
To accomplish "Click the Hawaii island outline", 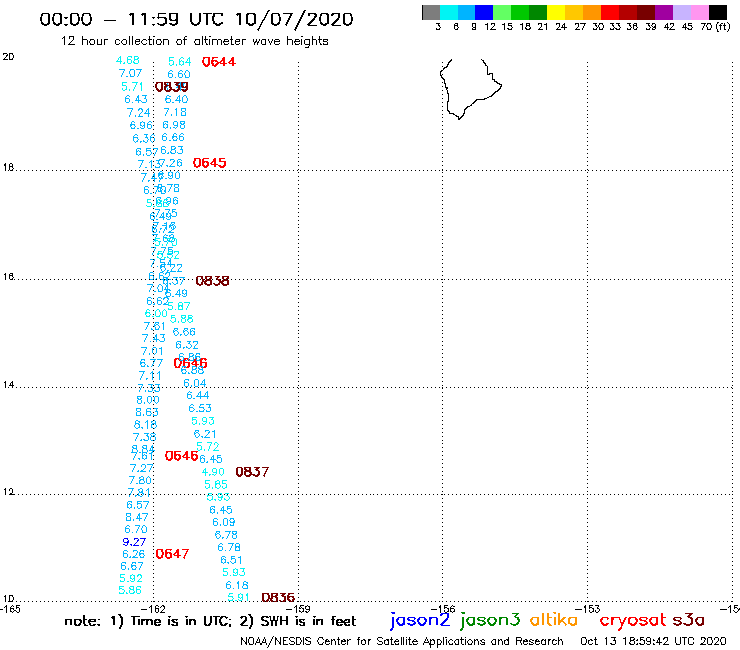I will [x=470, y=89].
